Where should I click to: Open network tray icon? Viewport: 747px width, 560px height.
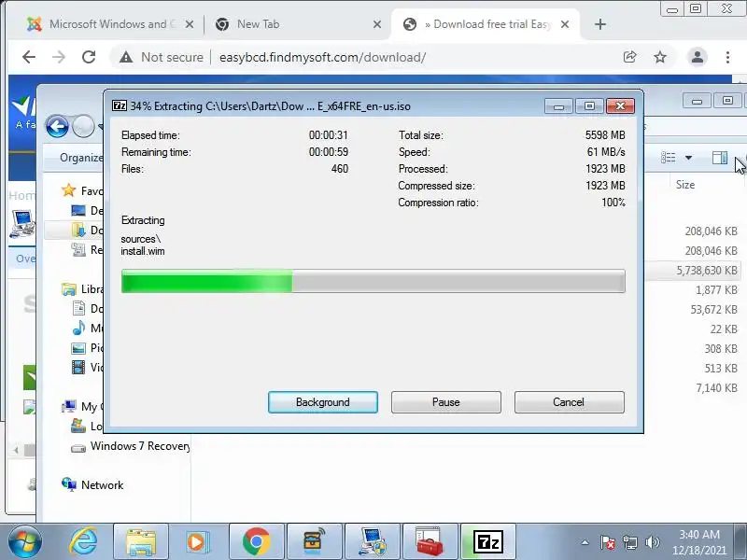[x=629, y=542]
